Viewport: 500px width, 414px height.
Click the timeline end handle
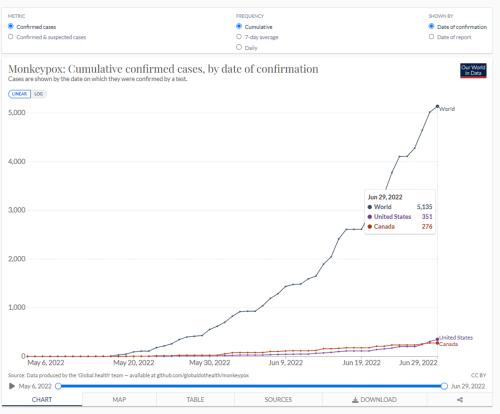tap(444, 386)
